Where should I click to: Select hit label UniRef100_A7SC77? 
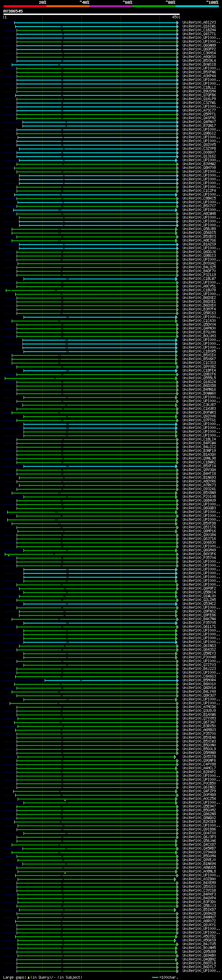click(199, 110)
